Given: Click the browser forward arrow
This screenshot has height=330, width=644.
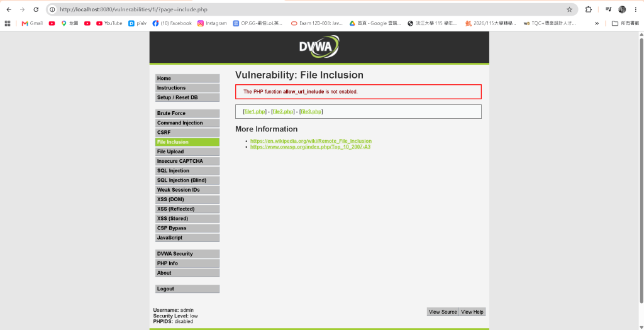Looking at the screenshot, I should (x=22, y=9).
